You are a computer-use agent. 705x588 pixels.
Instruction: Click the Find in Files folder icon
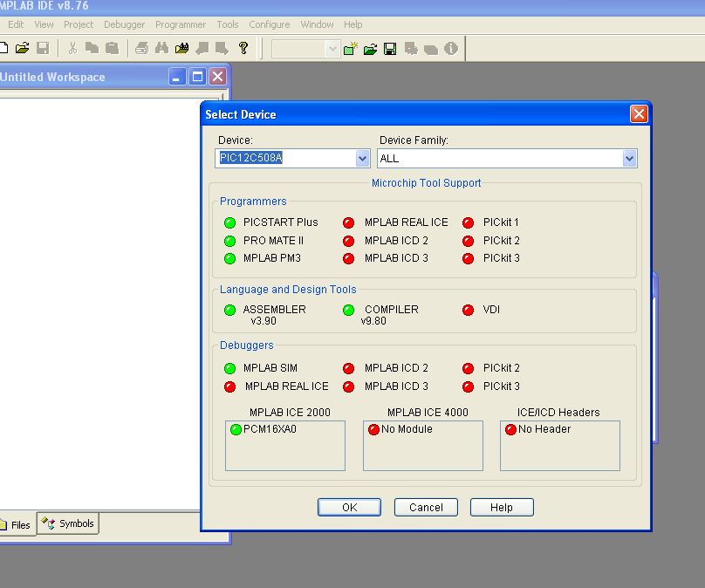tap(182, 48)
